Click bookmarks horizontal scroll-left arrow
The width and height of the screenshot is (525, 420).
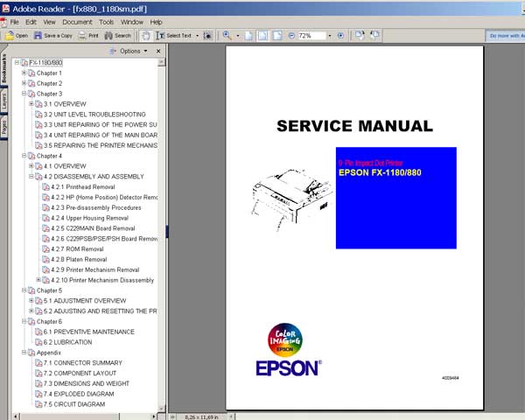click(x=16, y=416)
